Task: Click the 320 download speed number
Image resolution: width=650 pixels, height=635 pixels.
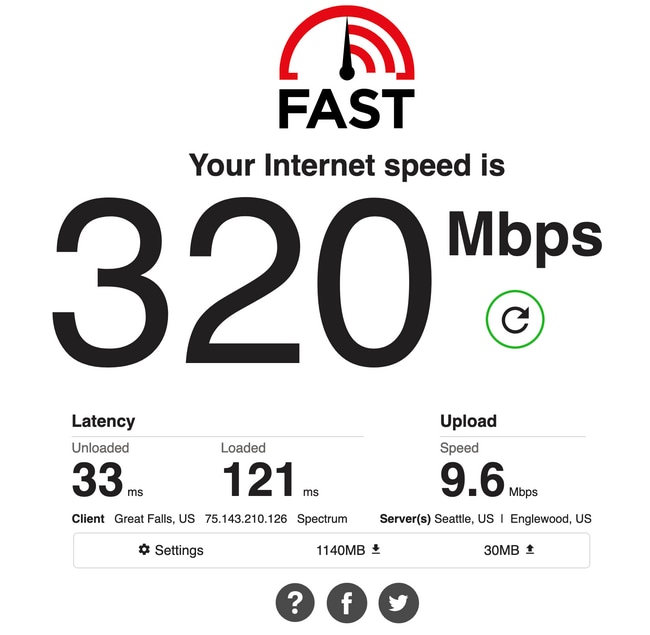Action: coord(242,283)
